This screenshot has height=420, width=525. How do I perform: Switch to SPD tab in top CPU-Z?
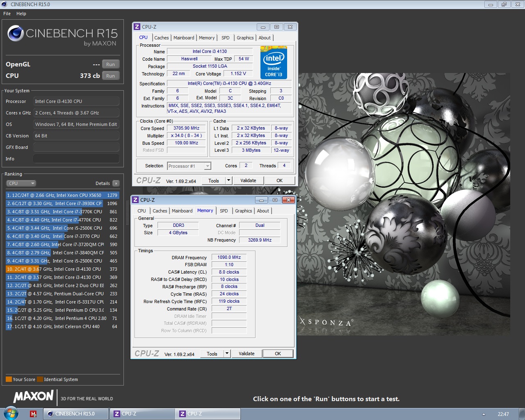coord(226,38)
